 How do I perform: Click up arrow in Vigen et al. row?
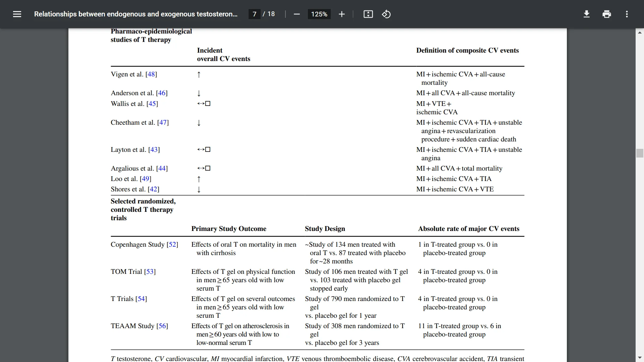(199, 74)
